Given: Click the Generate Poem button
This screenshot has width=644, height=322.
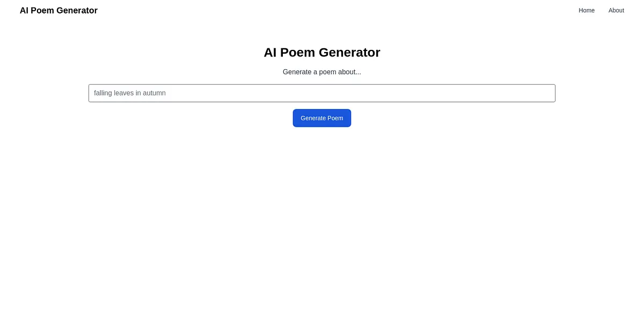Looking at the screenshot, I should [322, 118].
